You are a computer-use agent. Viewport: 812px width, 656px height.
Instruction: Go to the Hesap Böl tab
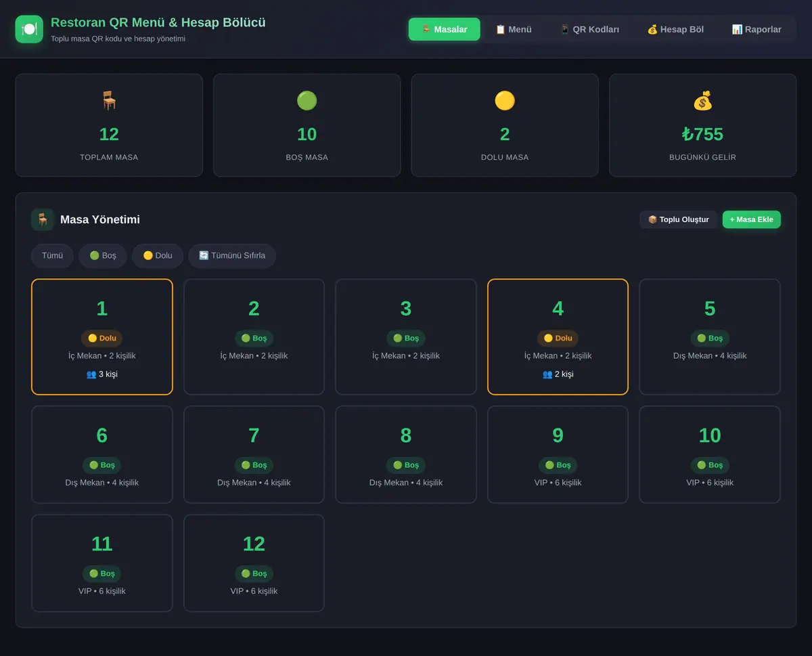click(675, 29)
